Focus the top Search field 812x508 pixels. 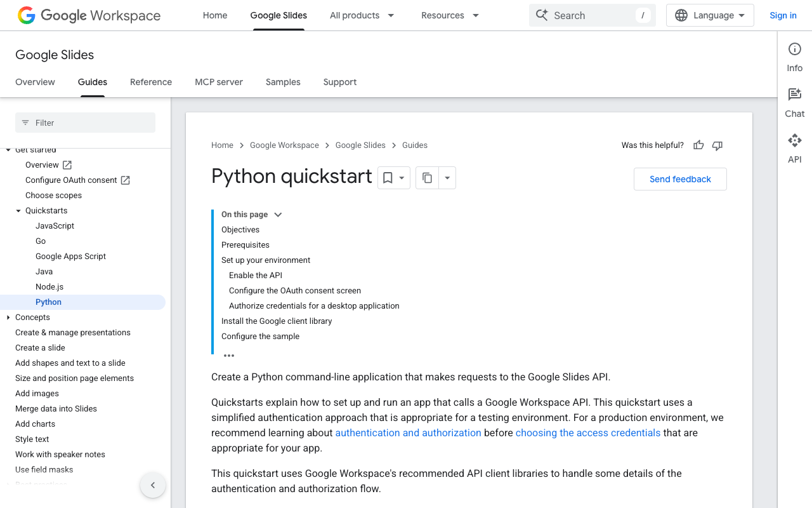coord(593,15)
